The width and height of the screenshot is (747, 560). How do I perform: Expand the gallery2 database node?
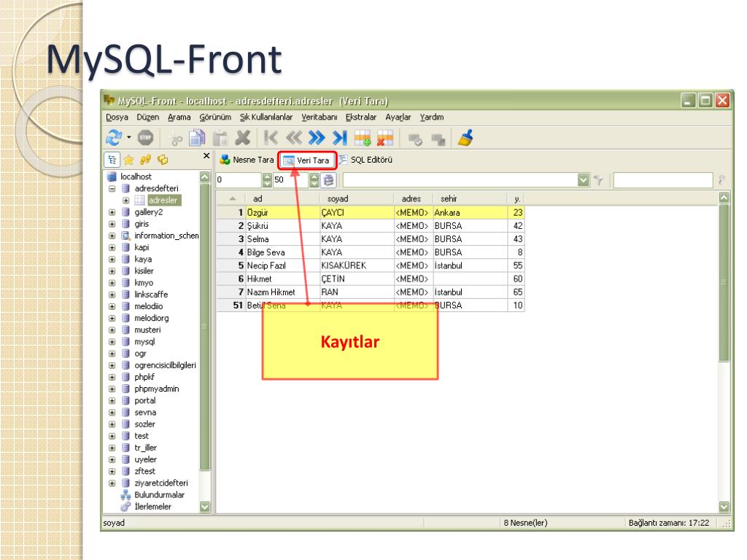[x=112, y=212]
